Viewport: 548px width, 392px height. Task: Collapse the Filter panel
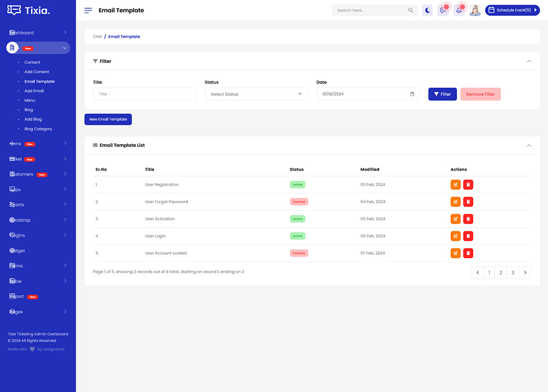(529, 61)
